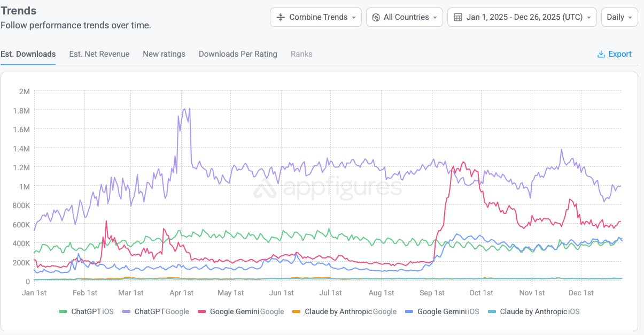This screenshot has height=335, width=644.
Task: Click the teal Claude by Anthropic iOS swatch
Action: click(x=492, y=311)
